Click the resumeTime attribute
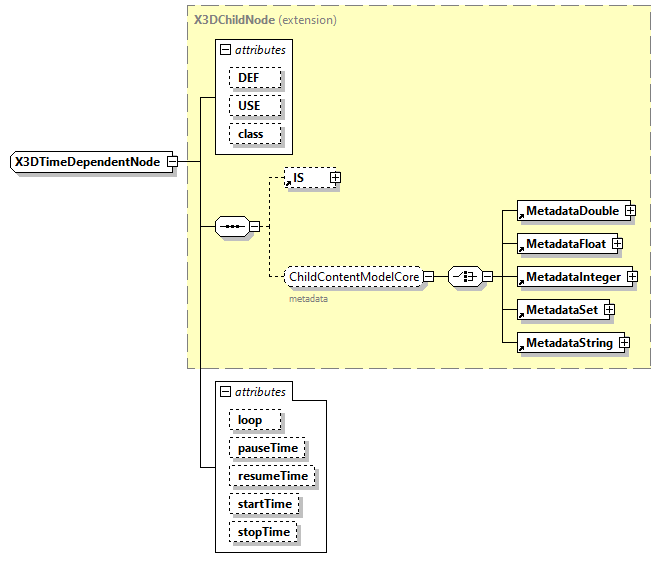Viewport: 661px width, 572px height. 272,476
